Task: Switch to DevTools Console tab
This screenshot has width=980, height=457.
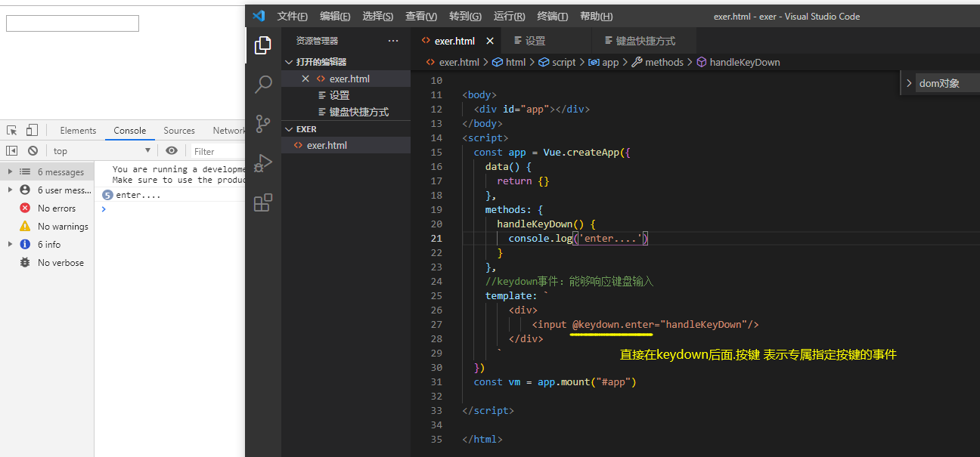Action: [x=130, y=131]
